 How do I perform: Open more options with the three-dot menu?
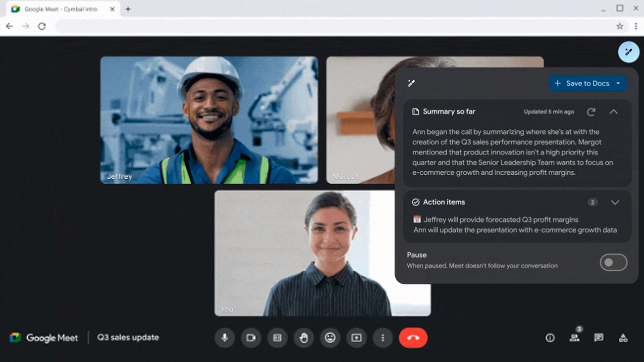click(383, 338)
